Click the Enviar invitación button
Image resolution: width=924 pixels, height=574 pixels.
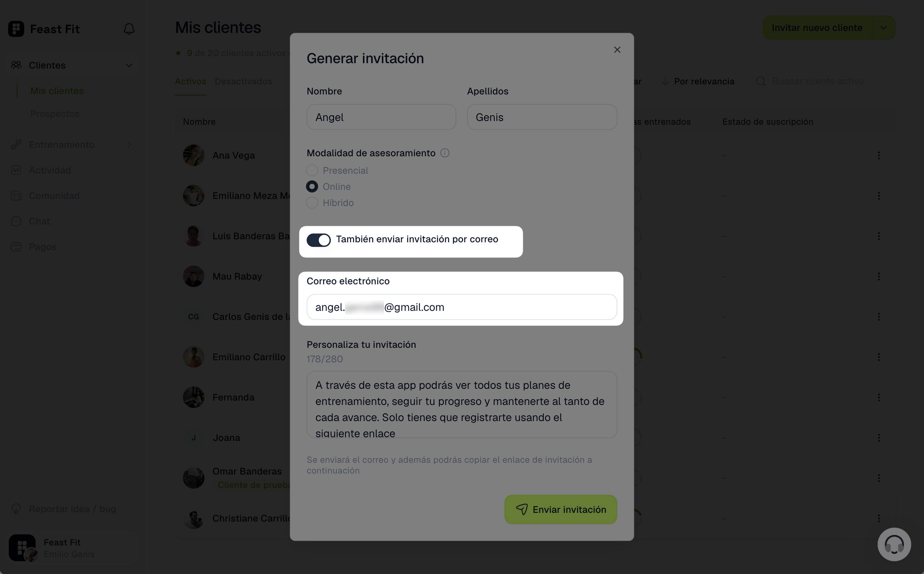tap(561, 509)
